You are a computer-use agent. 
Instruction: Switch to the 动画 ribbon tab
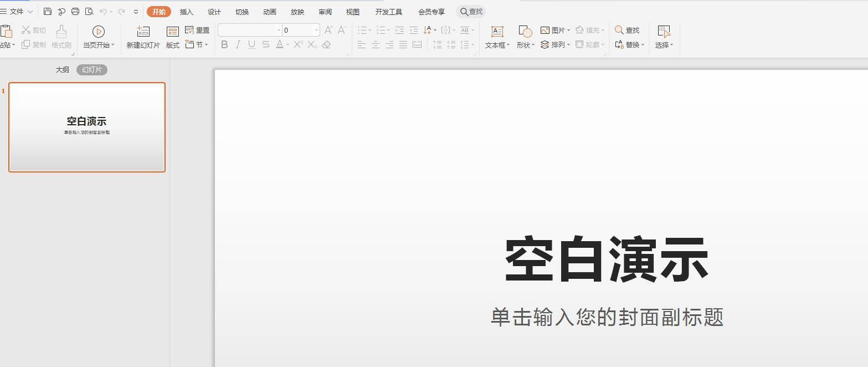269,11
